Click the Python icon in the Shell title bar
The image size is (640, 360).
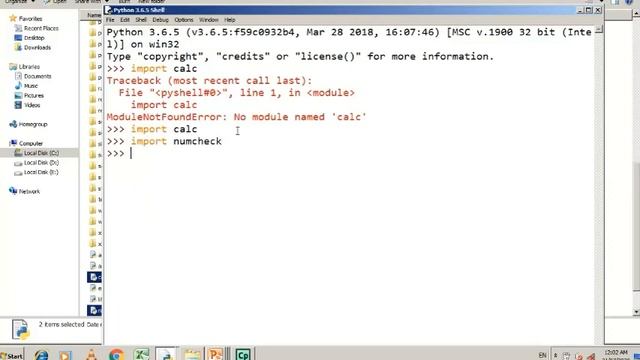tap(108, 10)
